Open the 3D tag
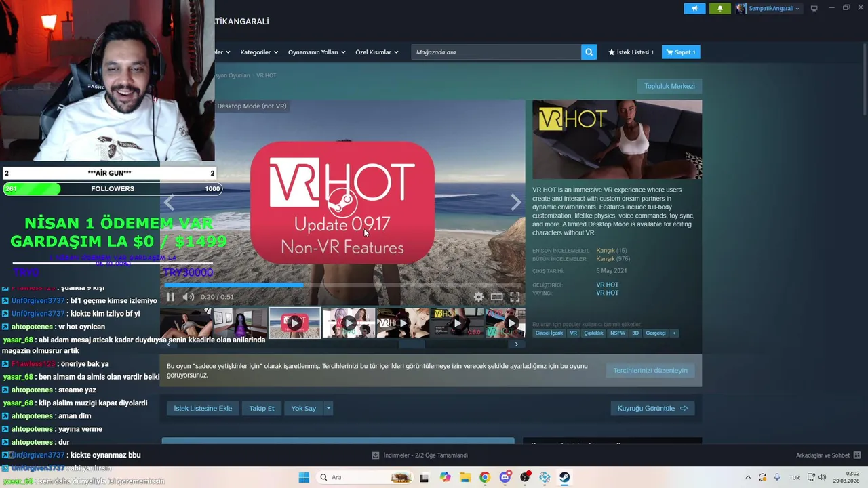Screen dimensions: 868x488 click(635, 333)
